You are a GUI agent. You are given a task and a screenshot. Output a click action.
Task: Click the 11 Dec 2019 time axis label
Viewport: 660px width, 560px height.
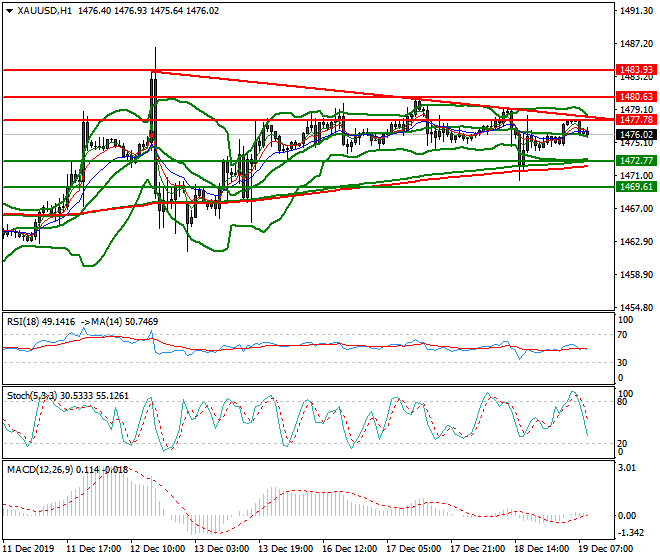(28, 549)
